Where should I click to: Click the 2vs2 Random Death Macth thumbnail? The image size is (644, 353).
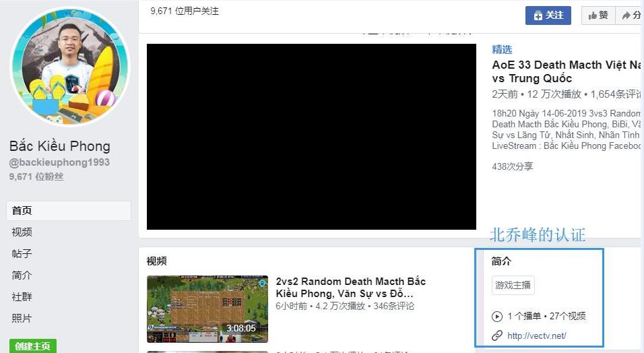pos(207,309)
